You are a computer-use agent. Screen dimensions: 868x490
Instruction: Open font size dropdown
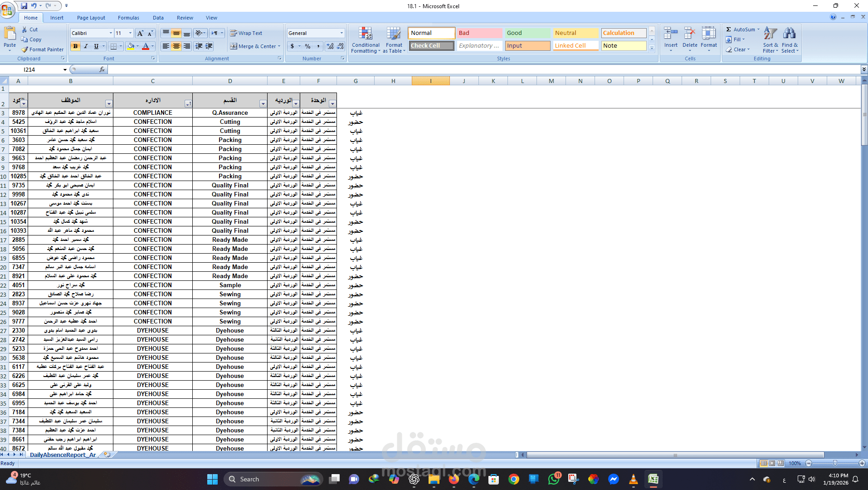[x=131, y=33]
